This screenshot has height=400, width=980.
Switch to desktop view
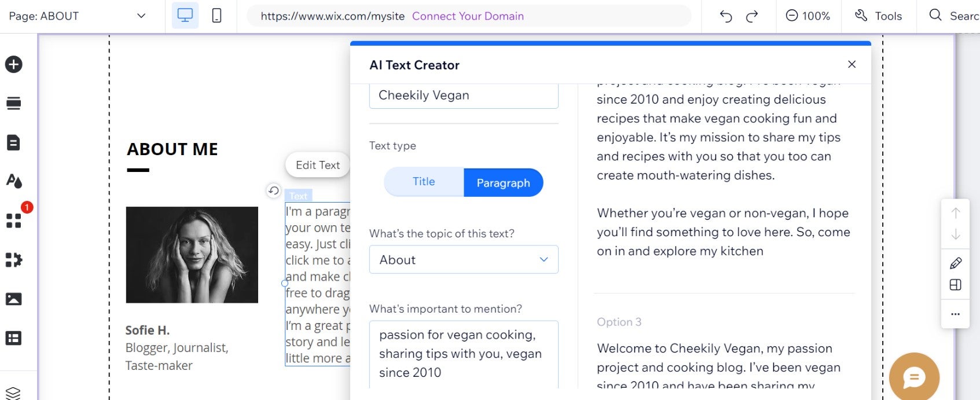coord(185,16)
